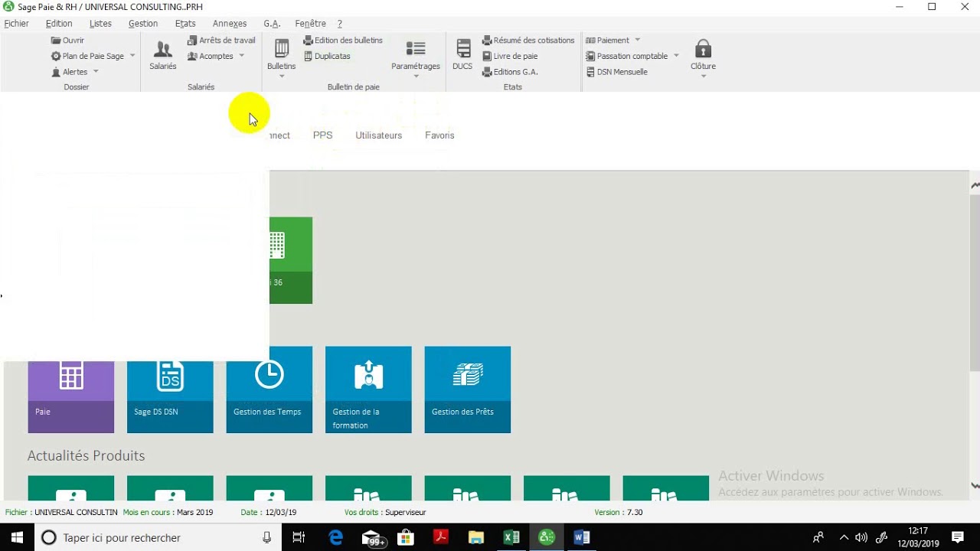Expand the Paramétrages dropdown arrow
Image resolution: width=980 pixels, height=551 pixels.
click(x=416, y=77)
